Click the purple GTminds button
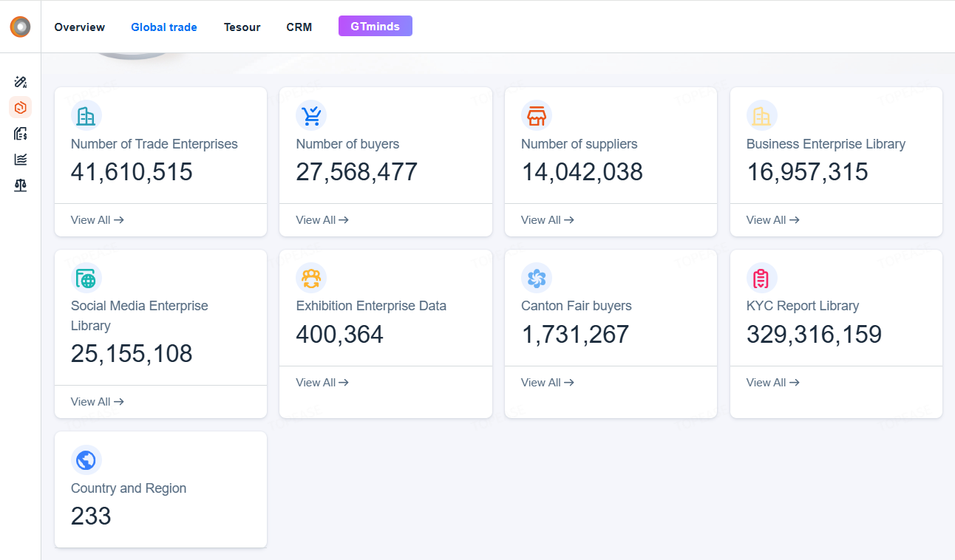The height and width of the screenshot is (560, 955). (375, 27)
